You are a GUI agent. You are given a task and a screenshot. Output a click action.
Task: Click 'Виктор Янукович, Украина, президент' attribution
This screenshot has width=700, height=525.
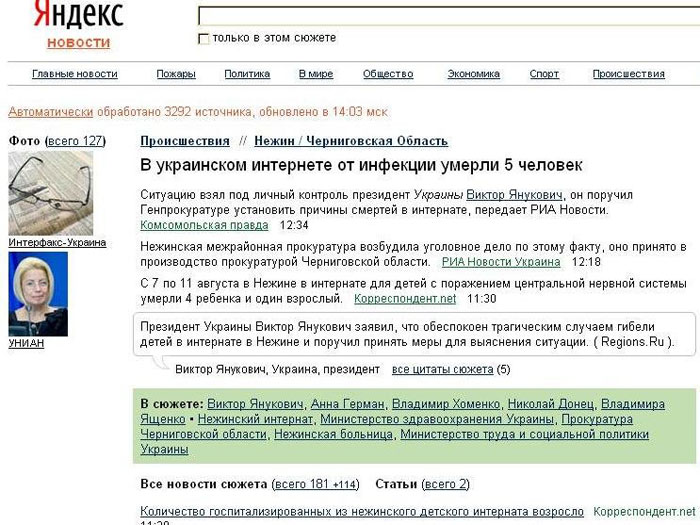tap(277, 370)
